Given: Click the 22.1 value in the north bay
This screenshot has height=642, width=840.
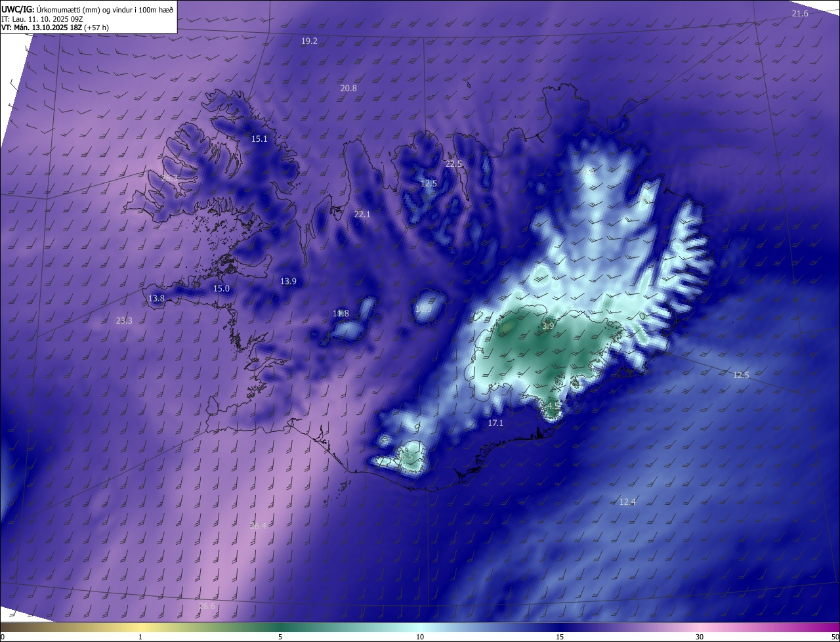Looking at the screenshot, I should coord(362,215).
